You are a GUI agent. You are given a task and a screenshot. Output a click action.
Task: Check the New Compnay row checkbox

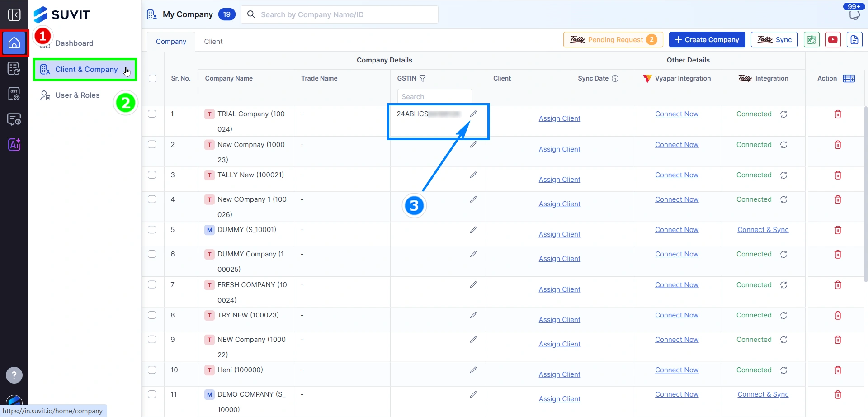pos(152,144)
